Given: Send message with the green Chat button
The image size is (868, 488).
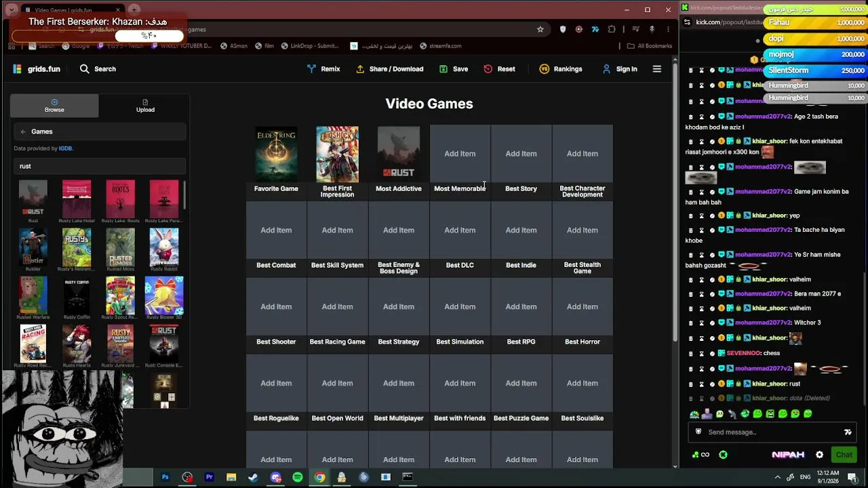Looking at the screenshot, I should [x=844, y=455].
